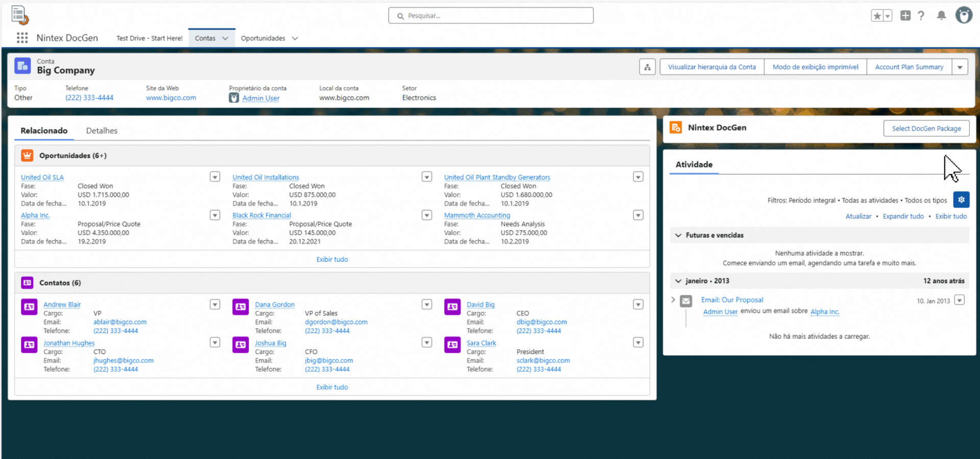Click the global Create plus icon
Screen dimensions: 980x459
[x=905, y=15]
